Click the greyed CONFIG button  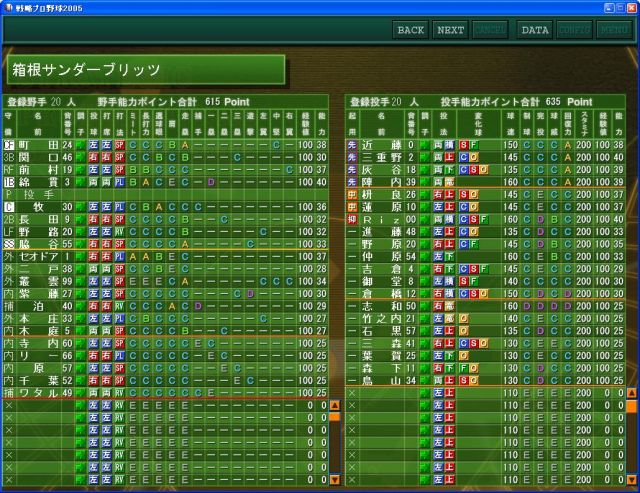click(574, 30)
